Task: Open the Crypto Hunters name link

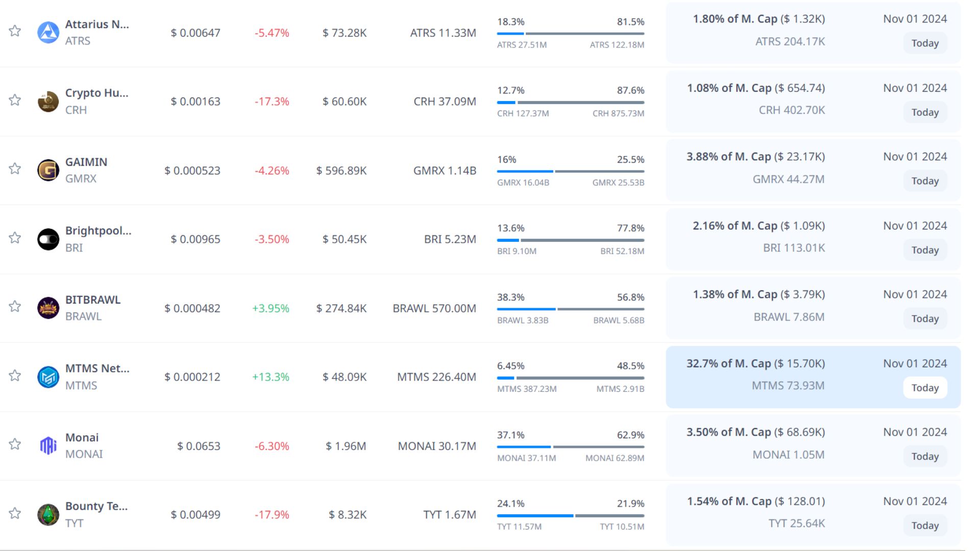Action: 96,93
